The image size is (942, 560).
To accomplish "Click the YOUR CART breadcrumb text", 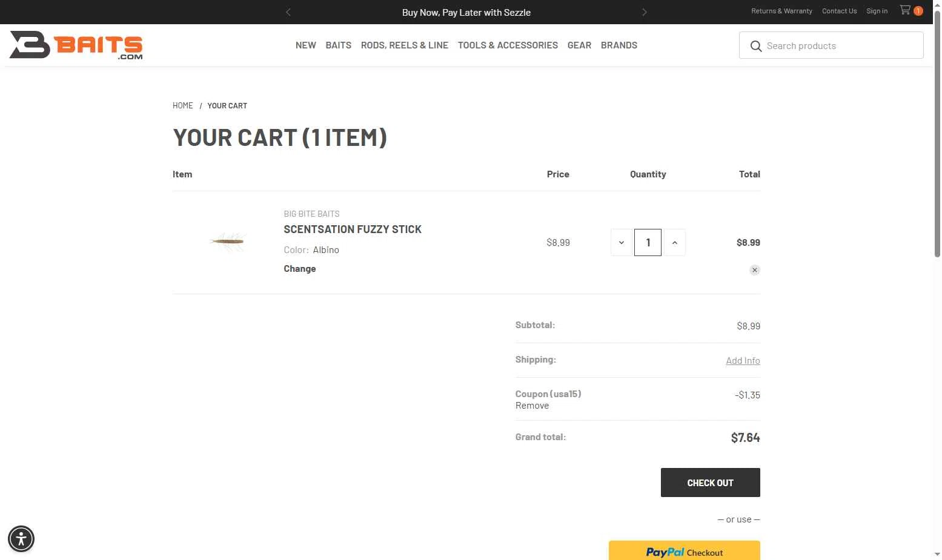I will [227, 105].
